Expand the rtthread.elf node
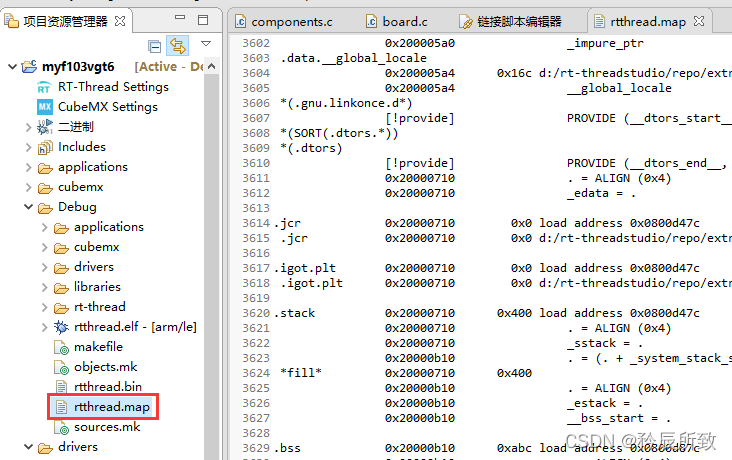The height and width of the screenshot is (460, 732). click(44, 327)
